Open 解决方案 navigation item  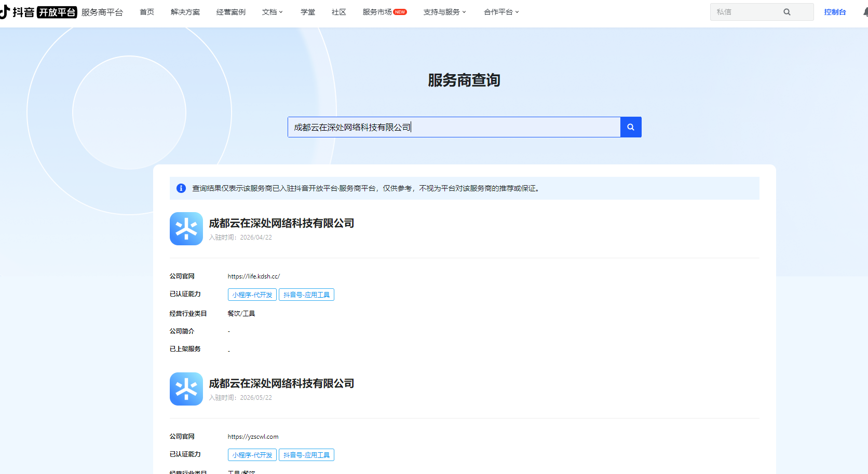pyautogui.click(x=185, y=12)
